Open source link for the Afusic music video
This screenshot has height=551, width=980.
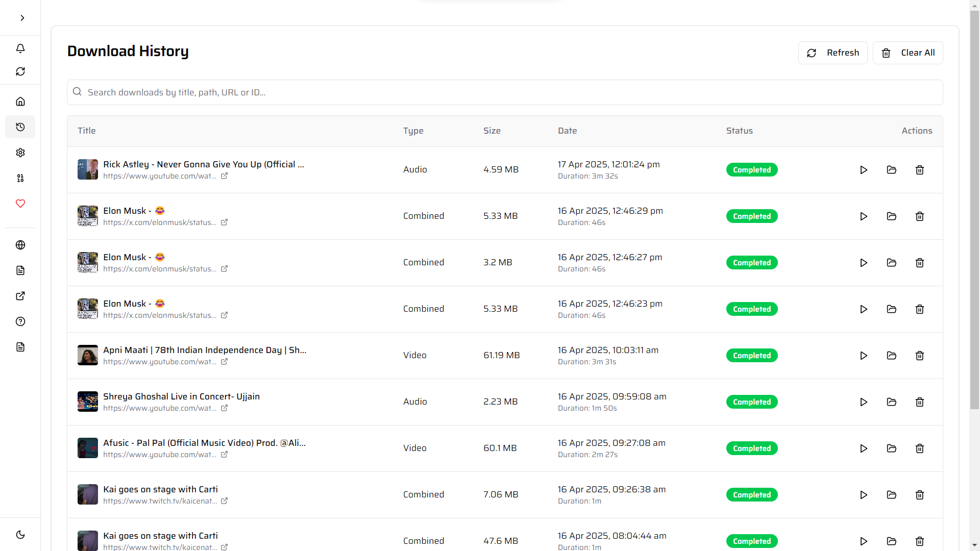224,455
